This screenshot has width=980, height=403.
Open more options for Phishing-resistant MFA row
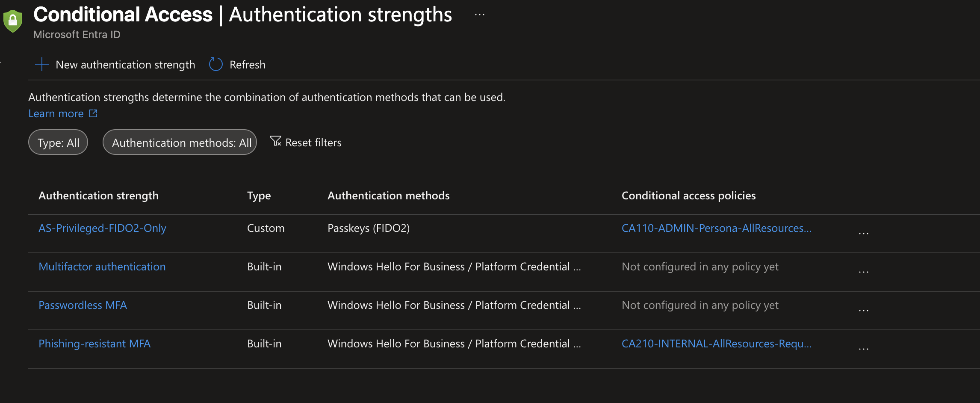864,349
